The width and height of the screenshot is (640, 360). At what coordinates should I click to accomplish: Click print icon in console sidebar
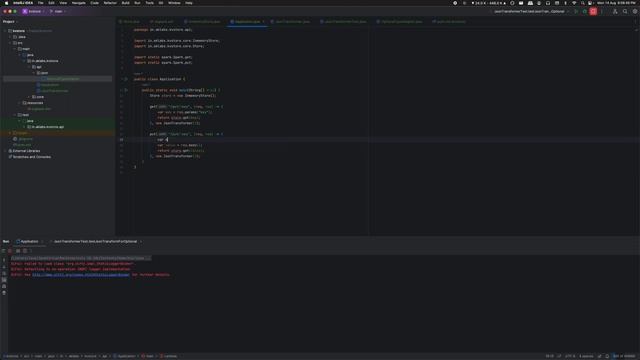[4, 287]
